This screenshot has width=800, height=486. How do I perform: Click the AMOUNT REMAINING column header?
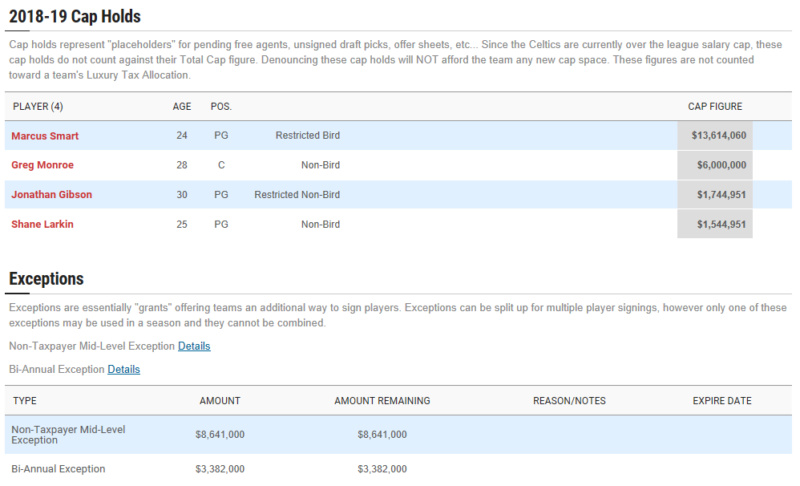(x=382, y=401)
